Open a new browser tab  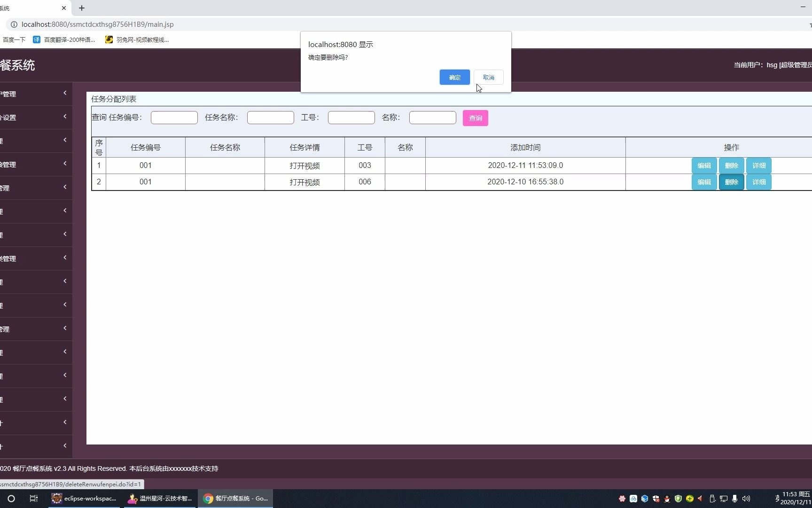coord(82,8)
